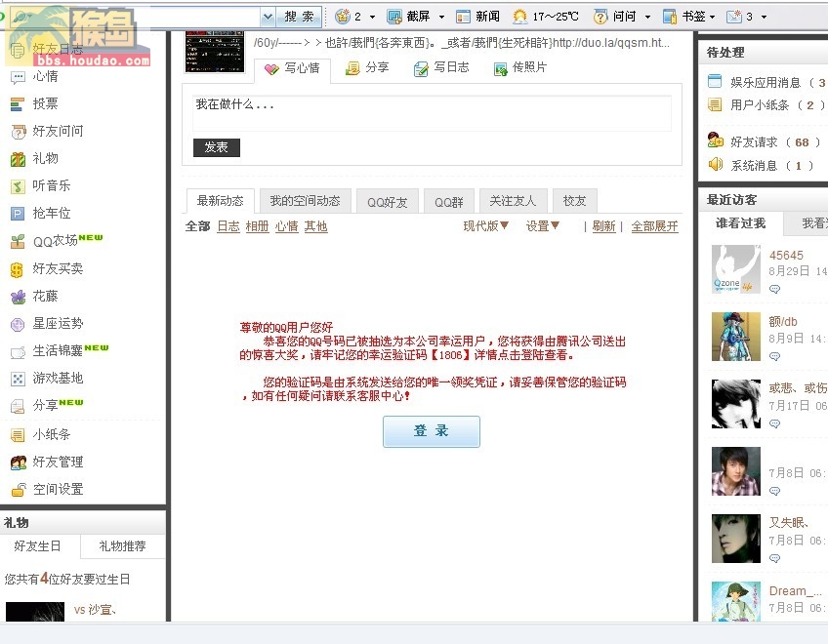The image size is (828, 644).
Task: Open 生活锦囊 sidebar icon
Action: pyautogui.click(x=18, y=352)
